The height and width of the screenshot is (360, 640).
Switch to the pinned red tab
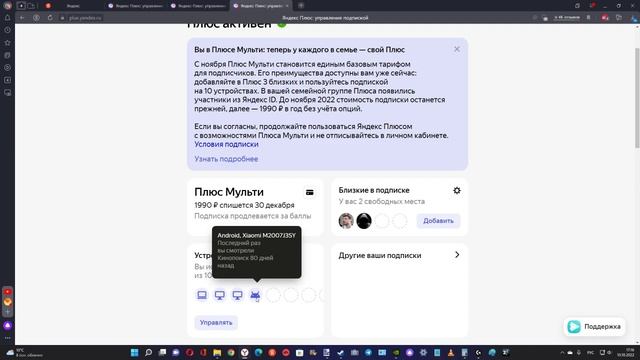point(48,6)
